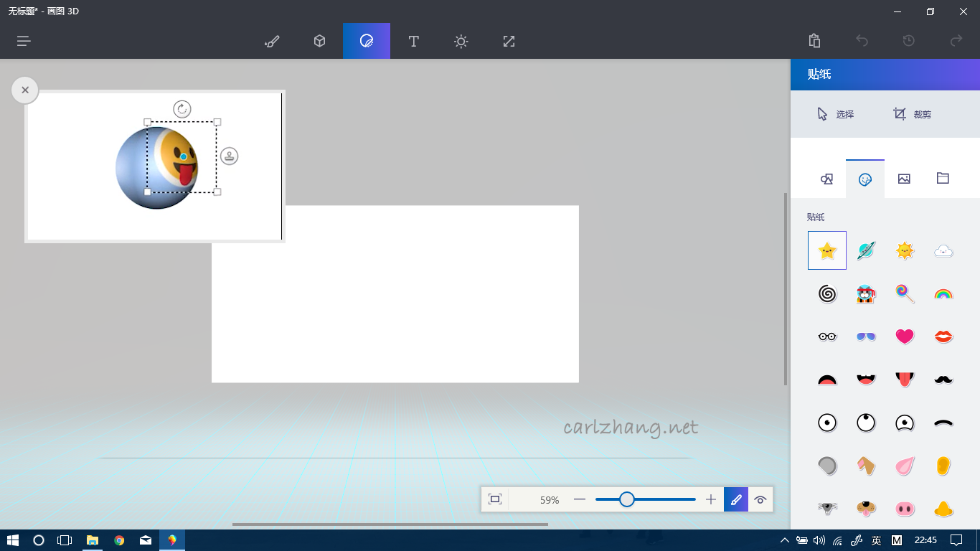Click the 裁剪 Crop button
Screen dimensions: 980x551
pyautogui.click(x=911, y=113)
